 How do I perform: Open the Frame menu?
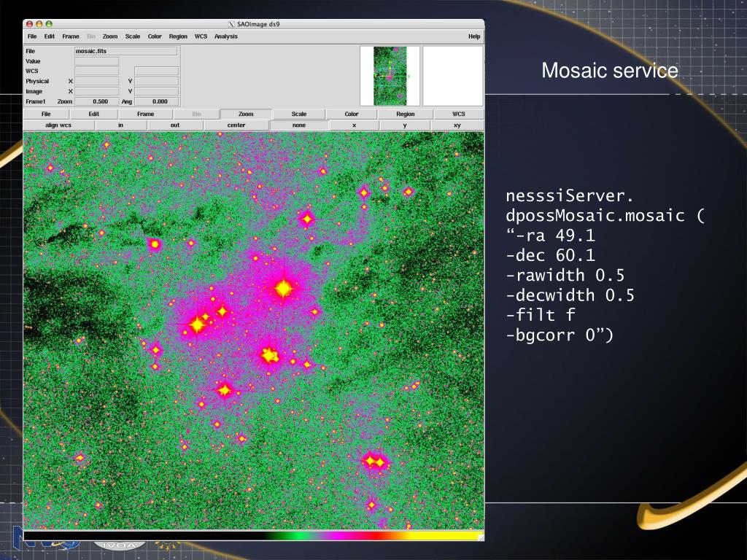pyautogui.click(x=71, y=36)
